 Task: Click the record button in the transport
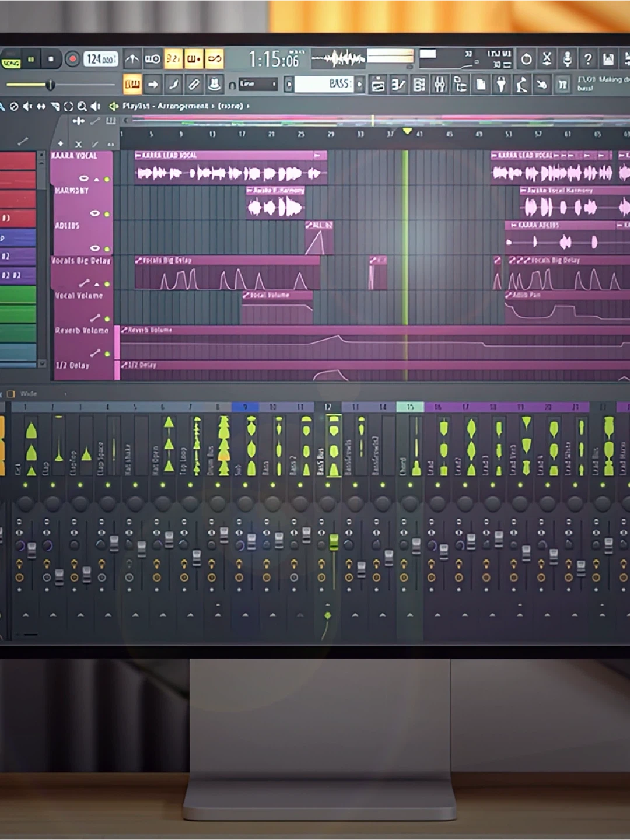(72, 59)
